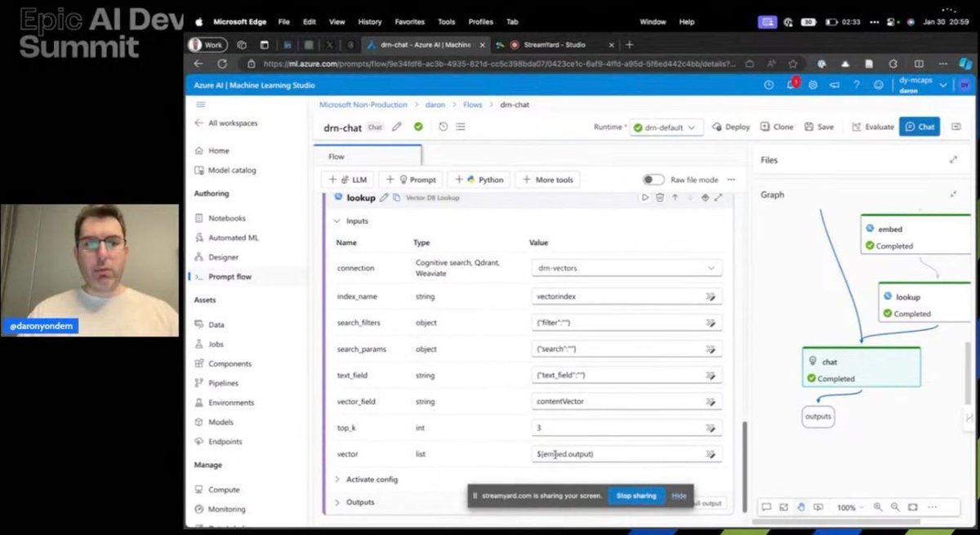Collapse side panel icon next to Chat button
Viewport: 980px width, 535px height.
coord(956,127)
